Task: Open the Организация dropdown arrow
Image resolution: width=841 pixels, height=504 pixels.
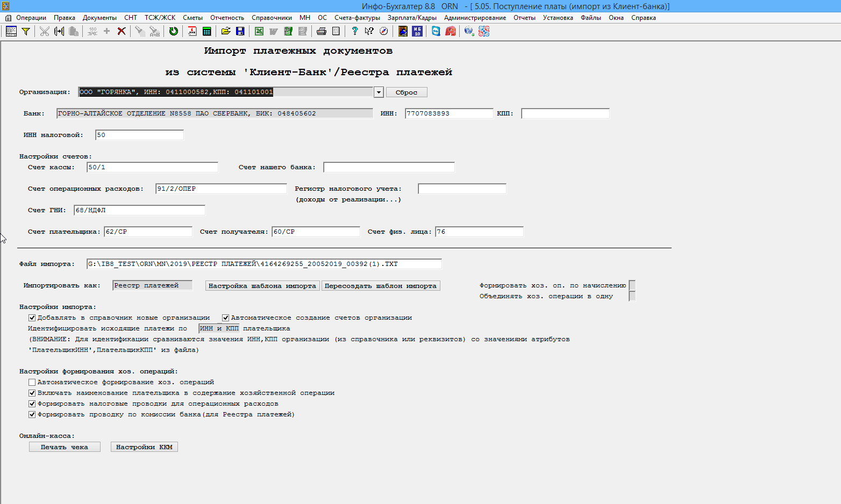Action: tap(379, 92)
